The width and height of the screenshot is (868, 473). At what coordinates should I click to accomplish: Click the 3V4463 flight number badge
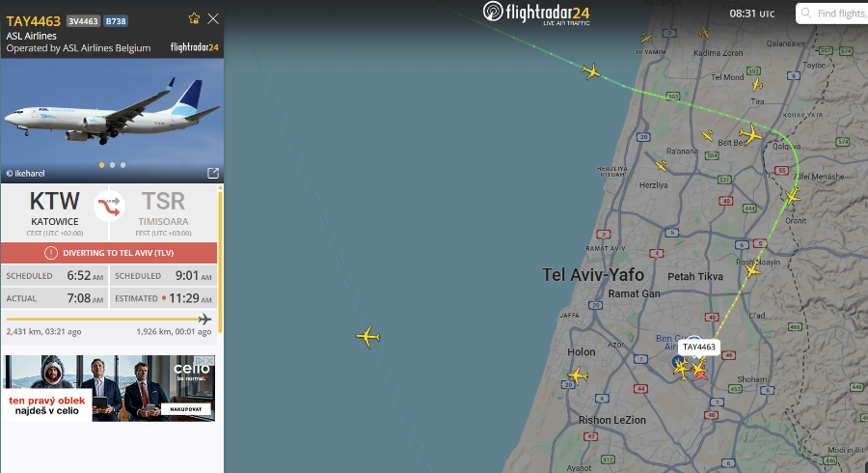pos(83,21)
